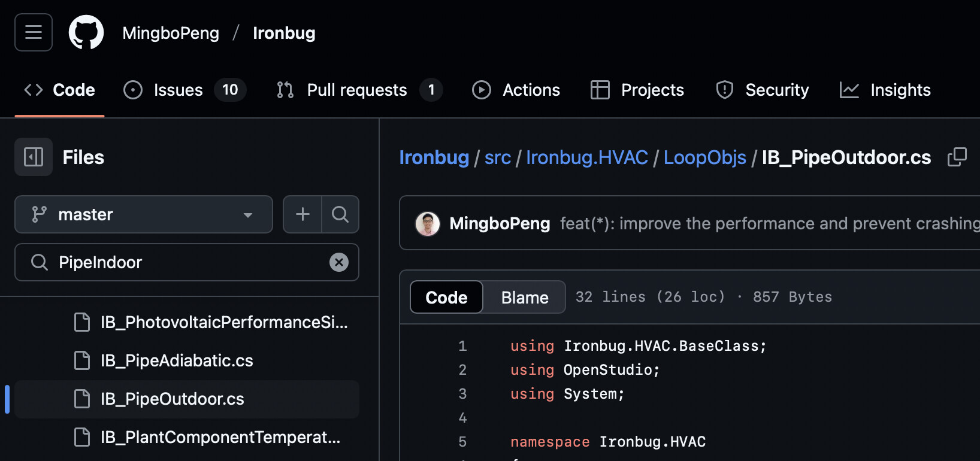Focus the file filter field containing PipeIndoor

click(x=187, y=262)
